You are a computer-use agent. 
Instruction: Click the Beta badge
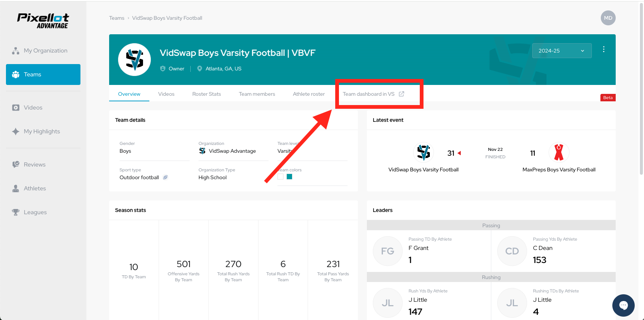pos(608,98)
